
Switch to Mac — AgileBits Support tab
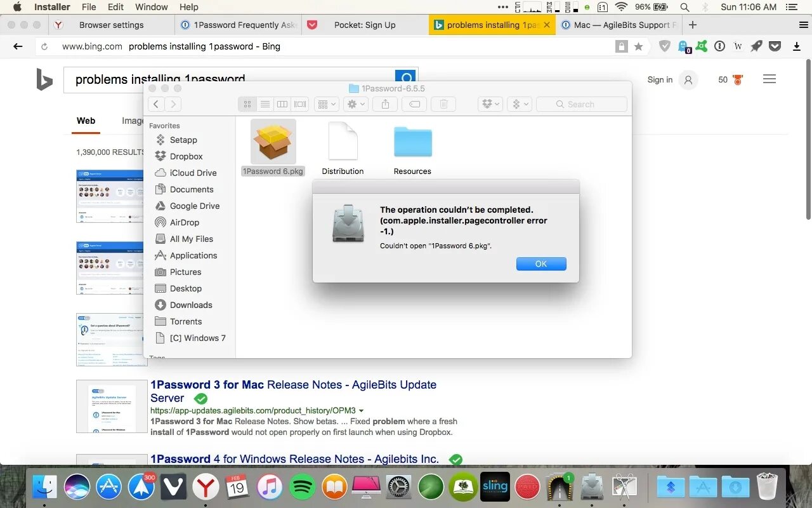click(619, 25)
